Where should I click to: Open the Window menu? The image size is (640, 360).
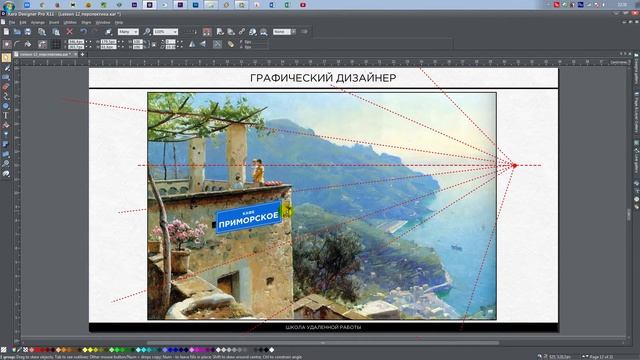coord(102,22)
